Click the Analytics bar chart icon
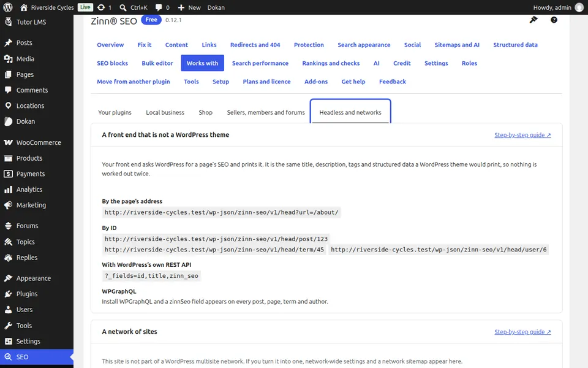This screenshot has width=588, height=368. click(8, 190)
